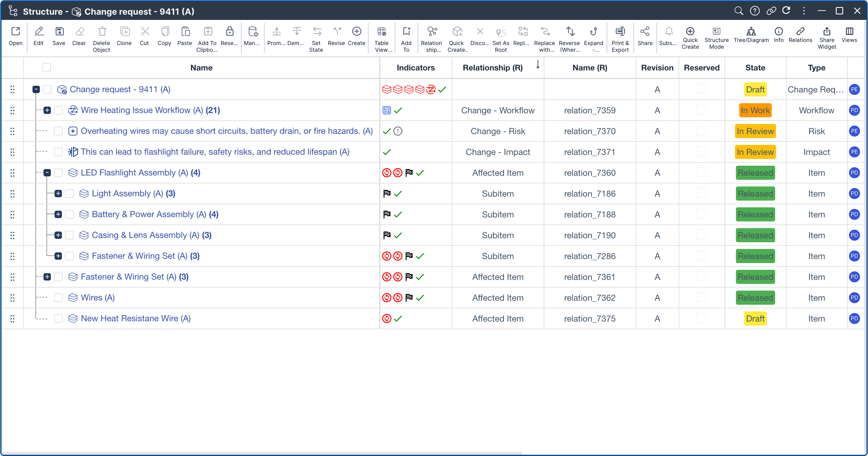Open the Table View toolbar tool
This screenshot has width=868, height=456.
pos(381,32)
